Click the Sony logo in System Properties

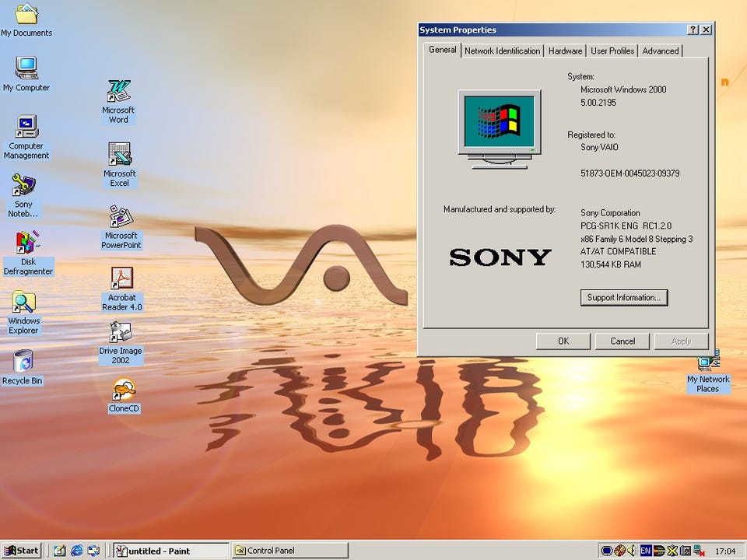[500, 257]
